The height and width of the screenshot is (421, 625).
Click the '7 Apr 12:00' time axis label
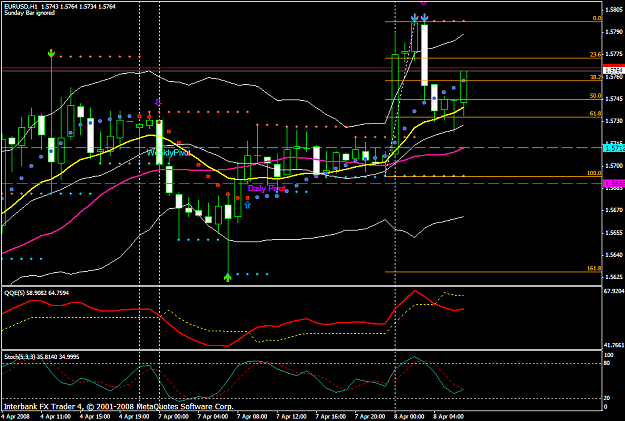(292, 416)
